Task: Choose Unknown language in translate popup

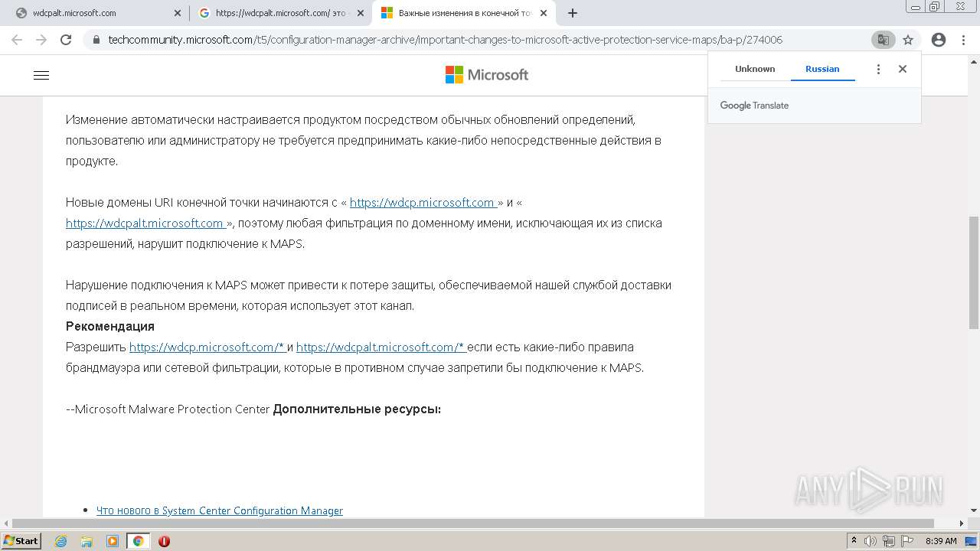Action: [755, 69]
